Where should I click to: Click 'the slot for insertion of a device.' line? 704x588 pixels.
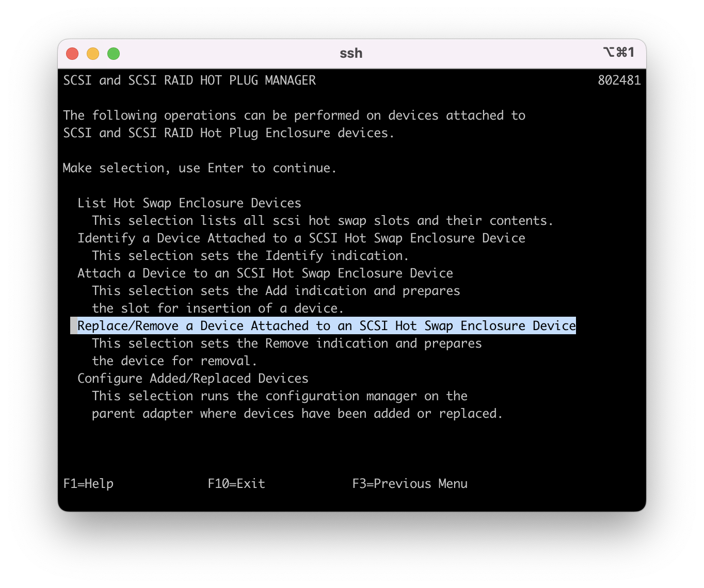218,308
